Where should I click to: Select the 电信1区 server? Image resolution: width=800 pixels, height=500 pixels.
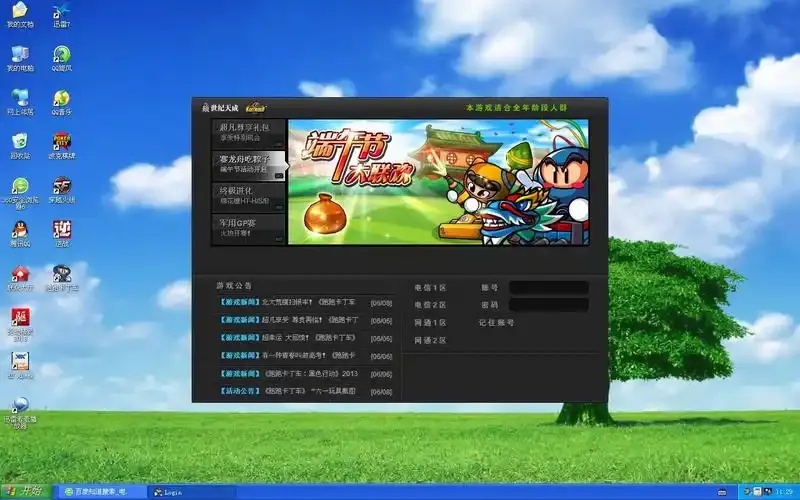pyautogui.click(x=430, y=288)
